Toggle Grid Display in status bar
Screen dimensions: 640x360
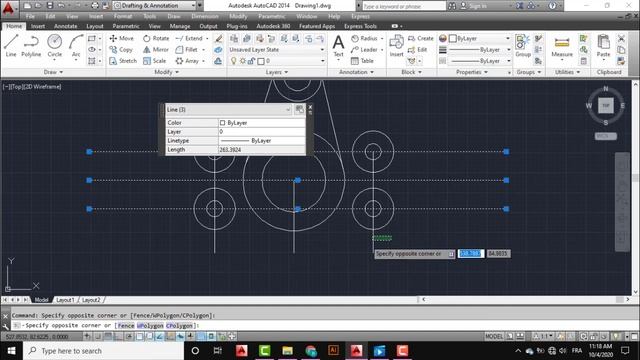point(108,336)
